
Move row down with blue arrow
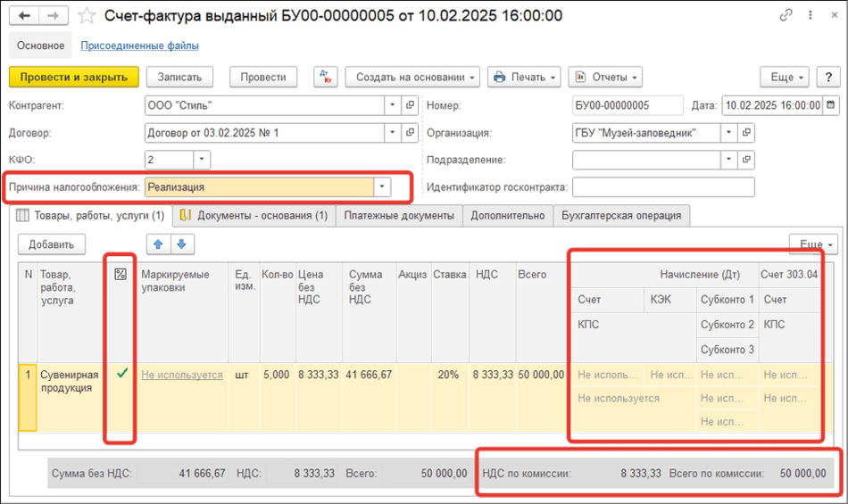tap(181, 244)
